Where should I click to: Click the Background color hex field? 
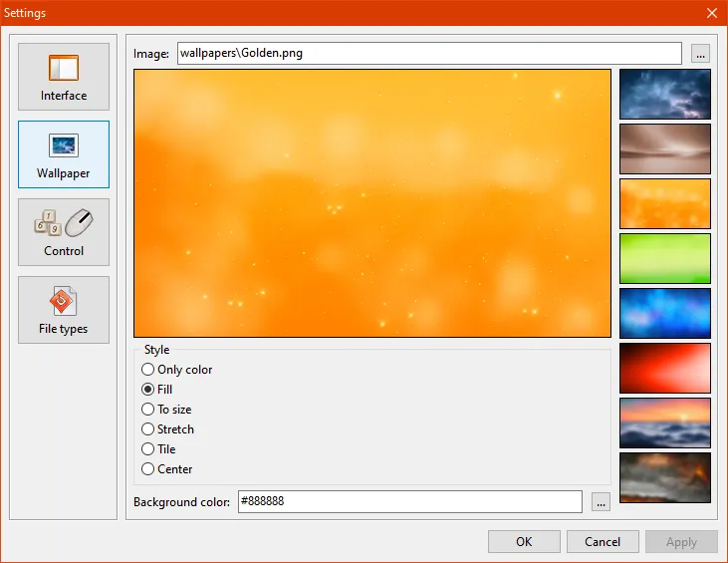[410, 501]
